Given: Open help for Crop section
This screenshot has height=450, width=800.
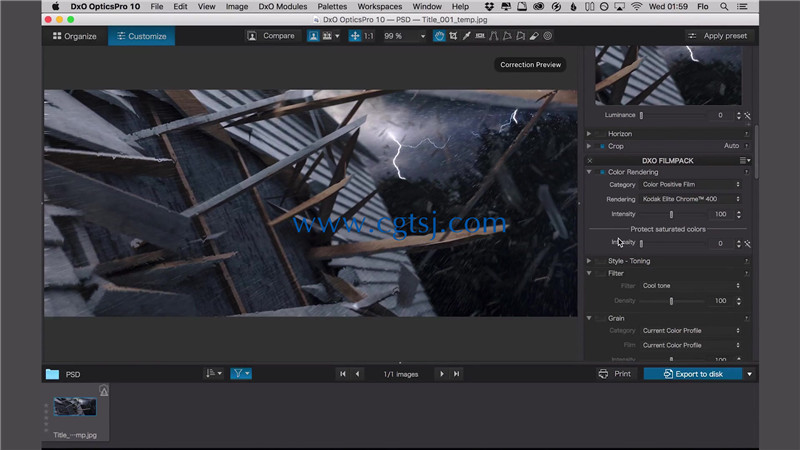Looking at the screenshot, I should point(746,146).
